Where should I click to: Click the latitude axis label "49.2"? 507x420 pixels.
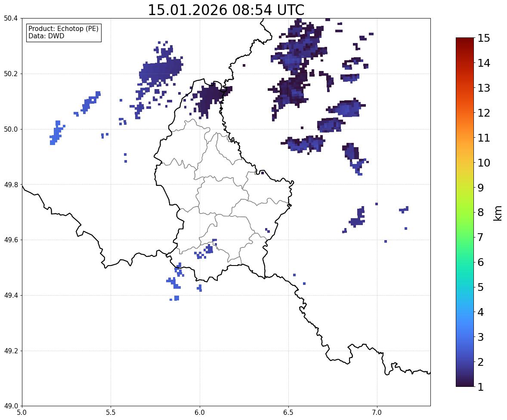click(x=11, y=351)
